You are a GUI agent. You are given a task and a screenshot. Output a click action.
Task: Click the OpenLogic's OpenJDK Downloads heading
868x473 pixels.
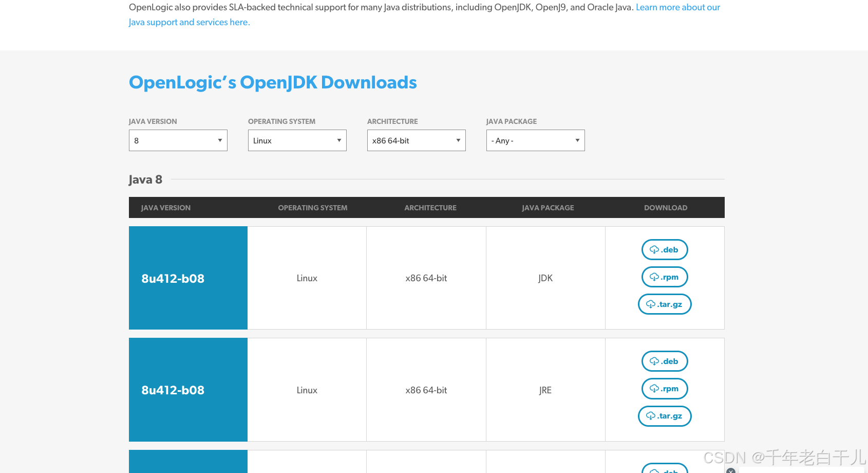(x=273, y=82)
